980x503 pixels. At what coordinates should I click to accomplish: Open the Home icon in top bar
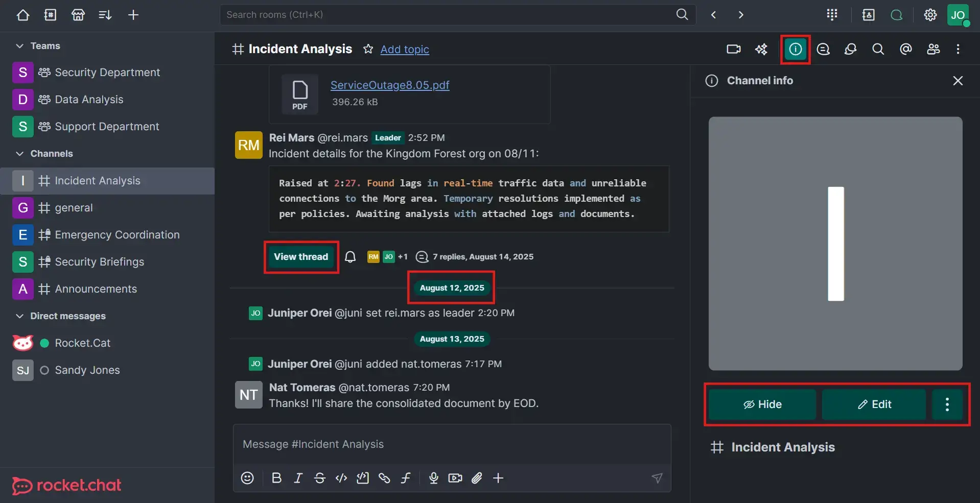pyautogui.click(x=23, y=15)
